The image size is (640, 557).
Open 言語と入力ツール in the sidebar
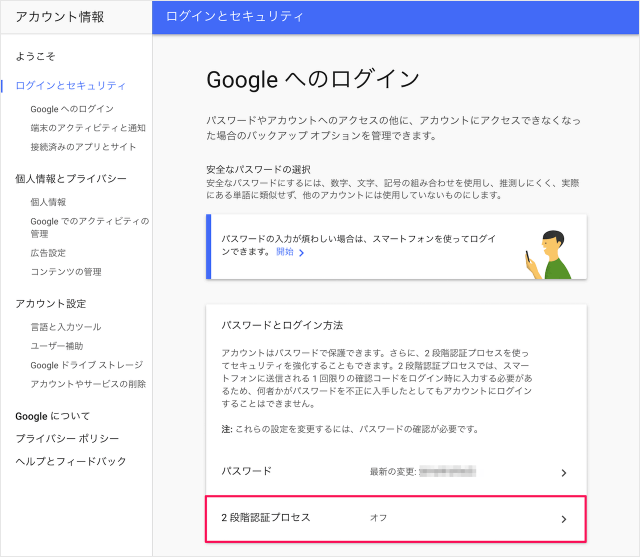click(66, 327)
